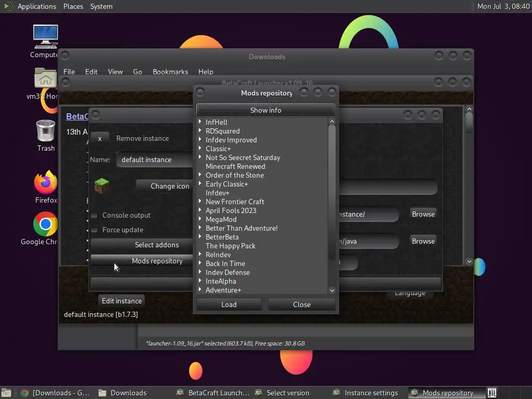Viewport: 532px width, 399px height.
Task: Toggle the Console output checkbox
Action: [95, 216]
